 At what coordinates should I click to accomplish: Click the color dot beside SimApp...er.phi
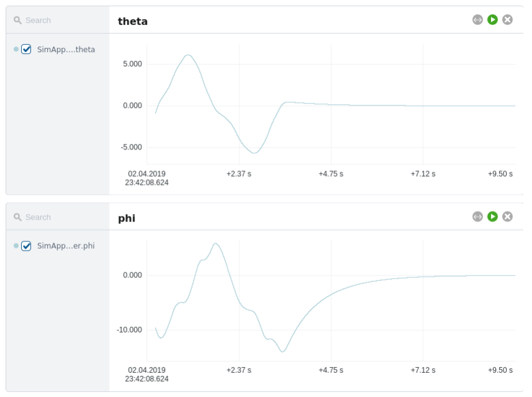tap(16, 246)
